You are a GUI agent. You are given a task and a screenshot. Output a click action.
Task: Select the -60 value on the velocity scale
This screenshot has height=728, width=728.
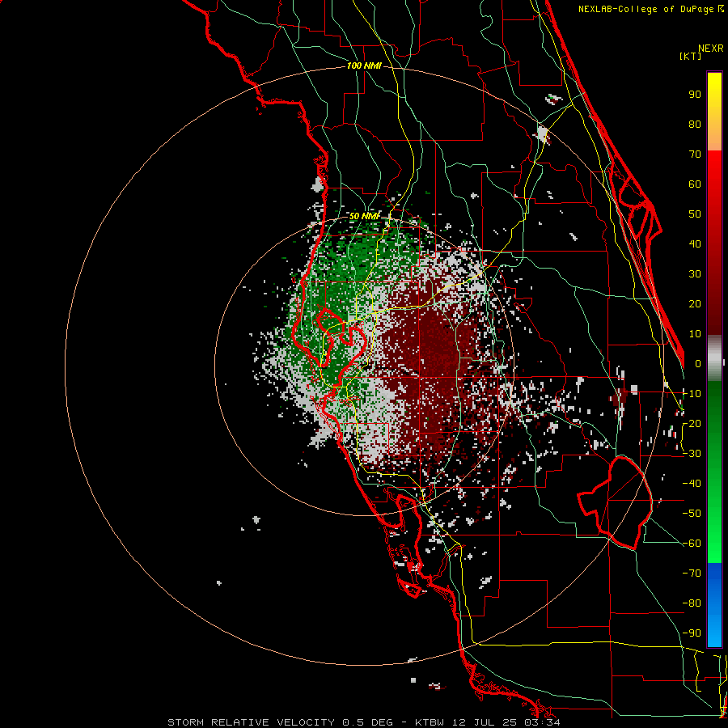point(692,544)
